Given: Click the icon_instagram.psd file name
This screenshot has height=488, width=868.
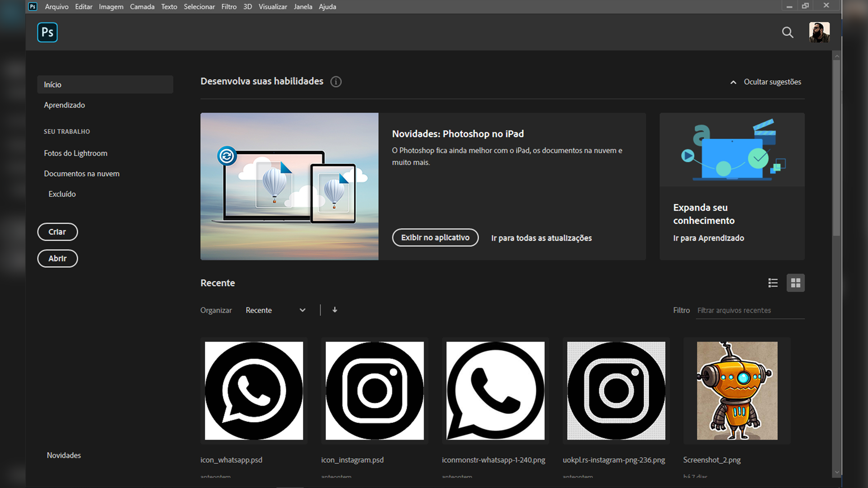Looking at the screenshot, I should pyautogui.click(x=352, y=460).
